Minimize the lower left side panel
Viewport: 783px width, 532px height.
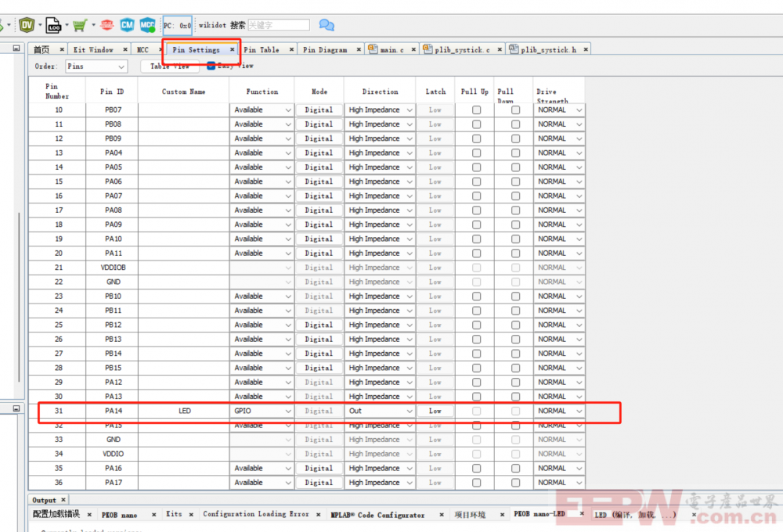click(16, 408)
